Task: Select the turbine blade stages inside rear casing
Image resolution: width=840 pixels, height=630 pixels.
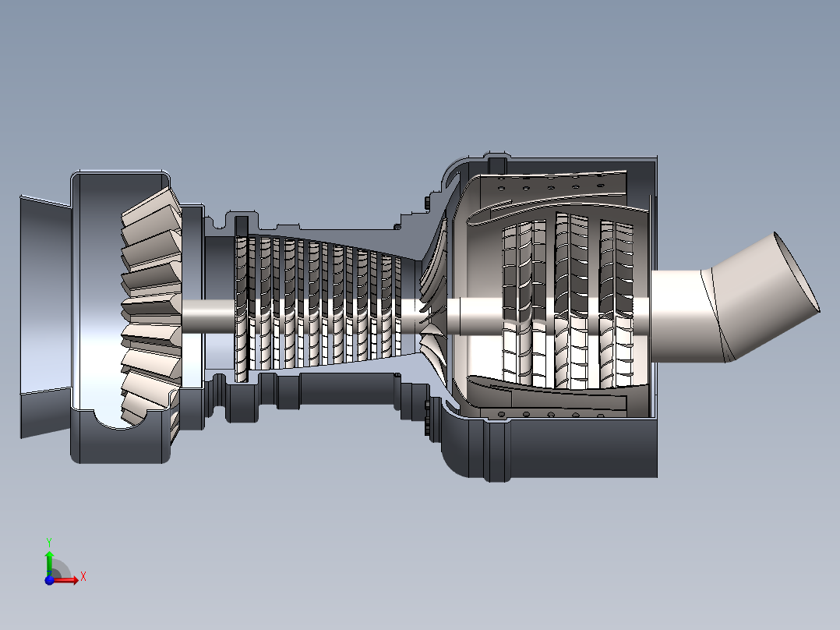Action: (568, 300)
